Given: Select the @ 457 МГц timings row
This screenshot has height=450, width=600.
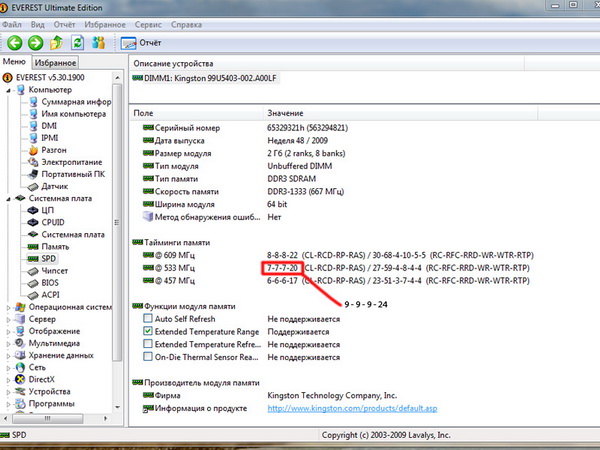Looking at the screenshot, I should click(336, 280).
